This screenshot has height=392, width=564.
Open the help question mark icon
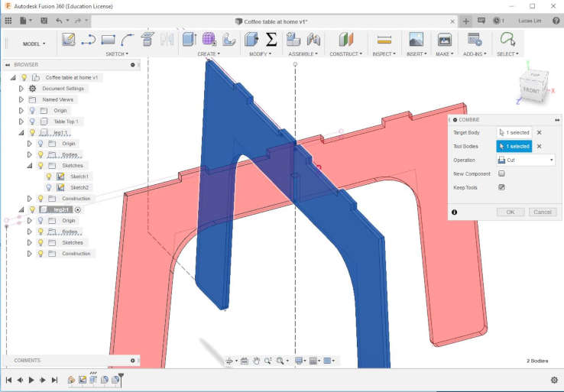[x=556, y=21]
